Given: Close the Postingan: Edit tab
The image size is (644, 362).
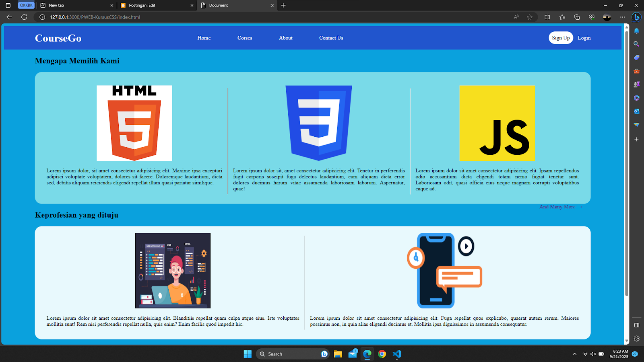Looking at the screenshot, I should click(192, 6).
